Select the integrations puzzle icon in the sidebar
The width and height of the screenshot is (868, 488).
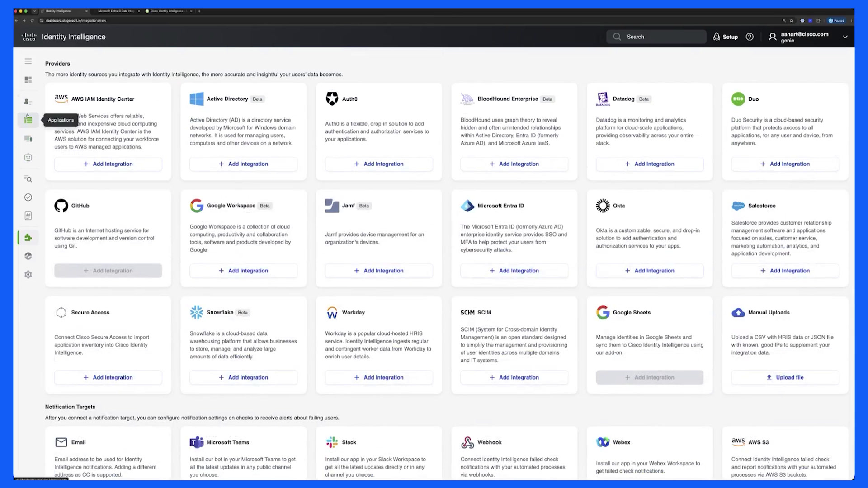coord(28,238)
